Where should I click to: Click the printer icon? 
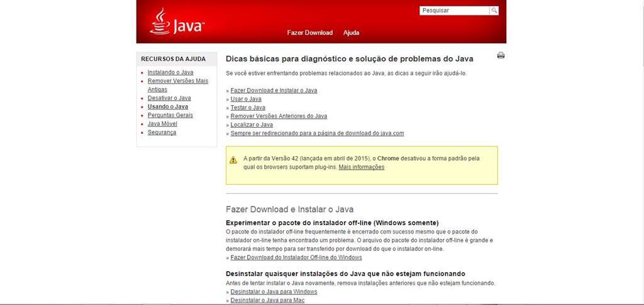click(x=501, y=55)
